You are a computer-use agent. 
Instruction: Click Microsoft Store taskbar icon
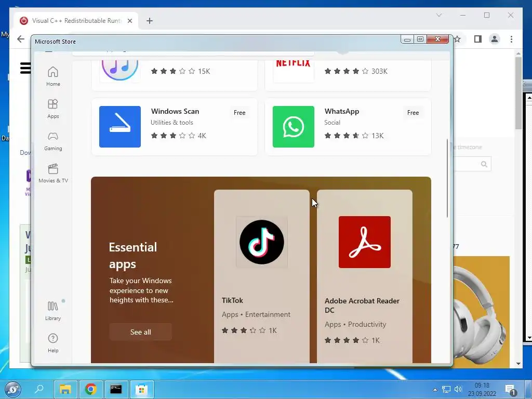pyautogui.click(x=141, y=389)
